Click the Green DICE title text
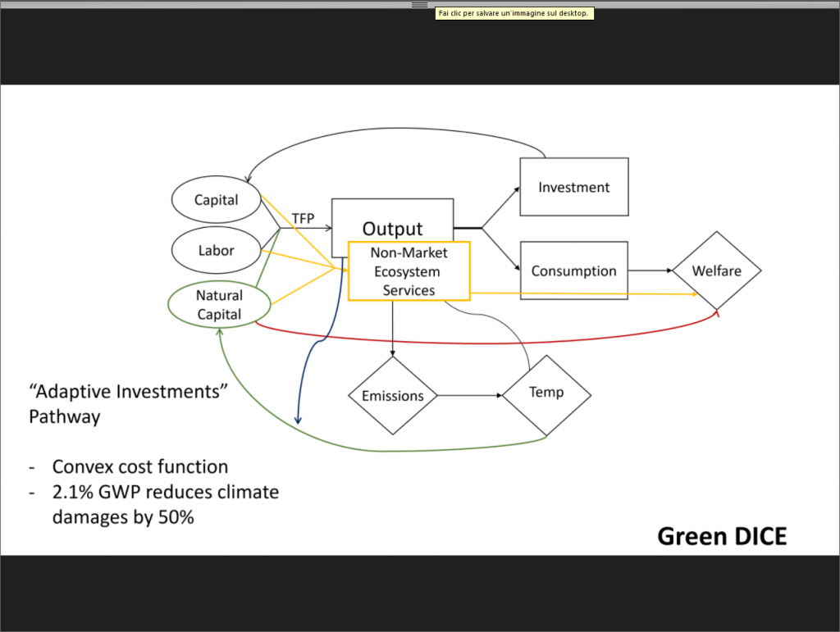This screenshot has height=632, width=840. [x=722, y=535]
